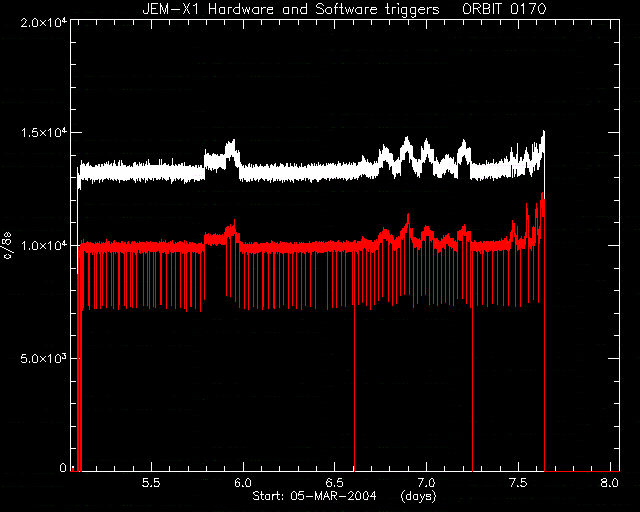
Task: Click the x-axis tick label 5.5
Action: pos(151,483)
